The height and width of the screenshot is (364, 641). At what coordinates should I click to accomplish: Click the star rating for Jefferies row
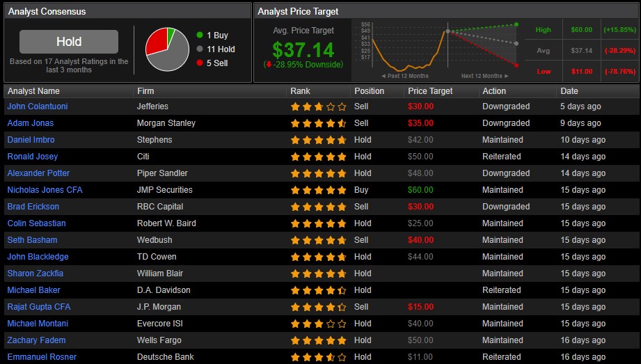coord(319,107)
